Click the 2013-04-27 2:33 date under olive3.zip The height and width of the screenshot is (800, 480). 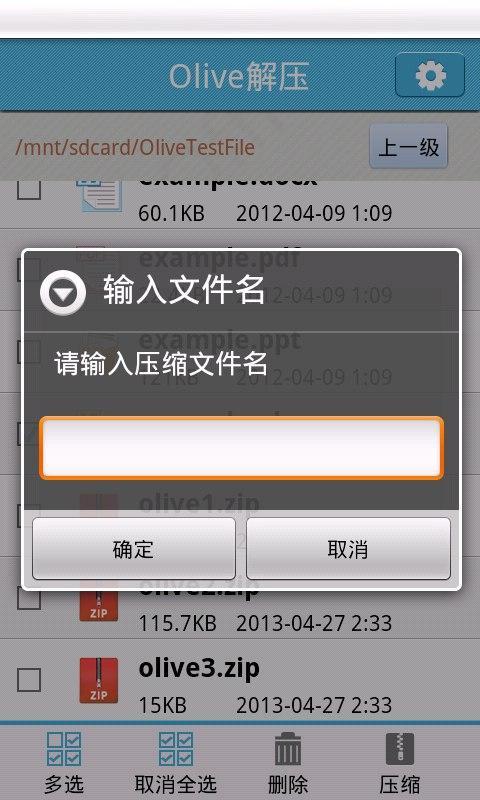(x=314, y=705)
